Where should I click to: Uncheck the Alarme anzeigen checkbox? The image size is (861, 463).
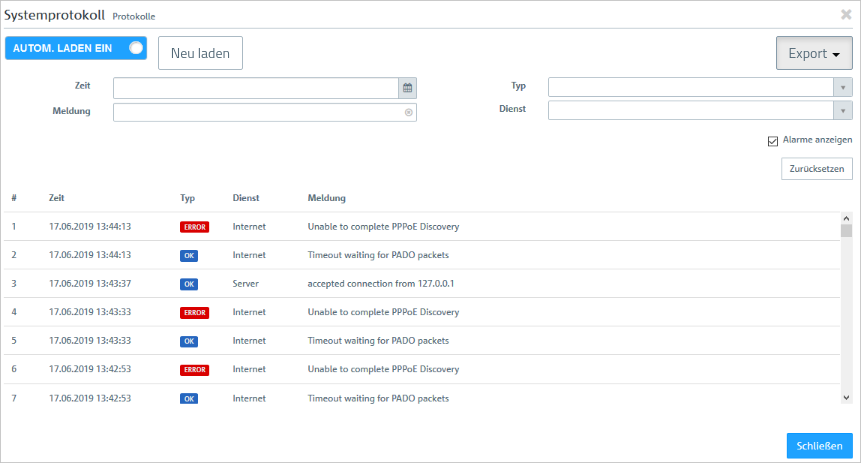(772, 141)
